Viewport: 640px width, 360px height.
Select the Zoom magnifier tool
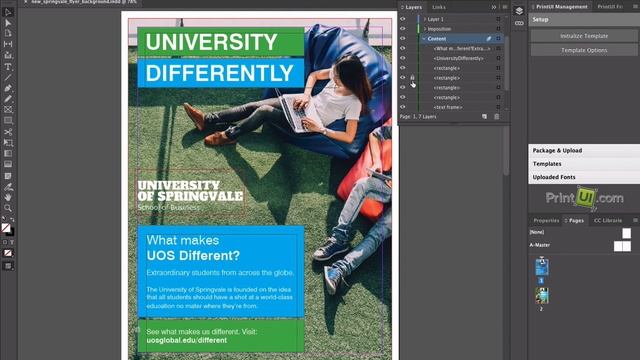pos(8,208)
